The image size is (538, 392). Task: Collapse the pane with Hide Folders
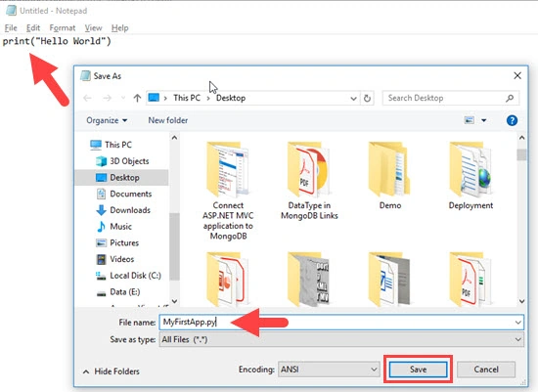[112, 371]
